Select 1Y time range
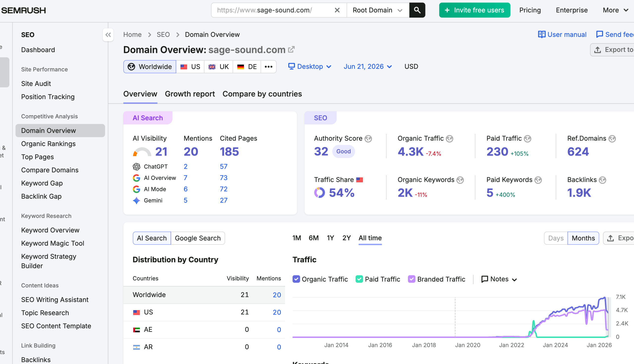634x364 pixels. (331, 238)
